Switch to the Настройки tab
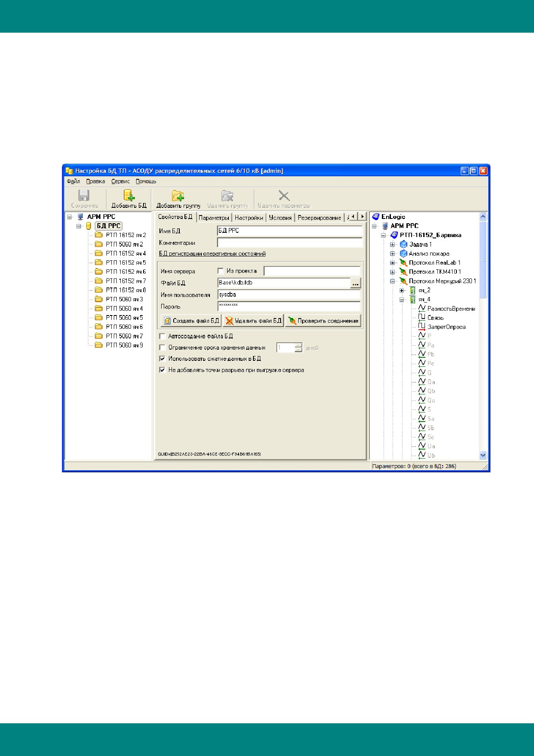 pyautogui.click(x=249, y=218)
